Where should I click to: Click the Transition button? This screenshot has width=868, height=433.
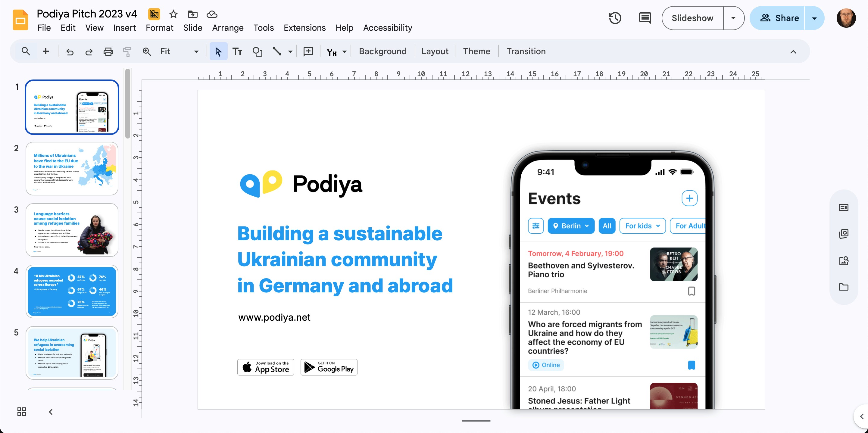click(526, 51)
